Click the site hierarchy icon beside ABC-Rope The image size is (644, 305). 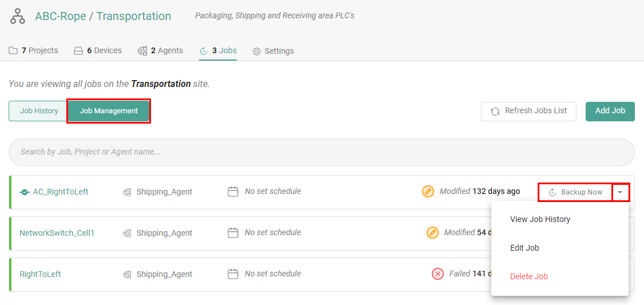click(18, 17)
